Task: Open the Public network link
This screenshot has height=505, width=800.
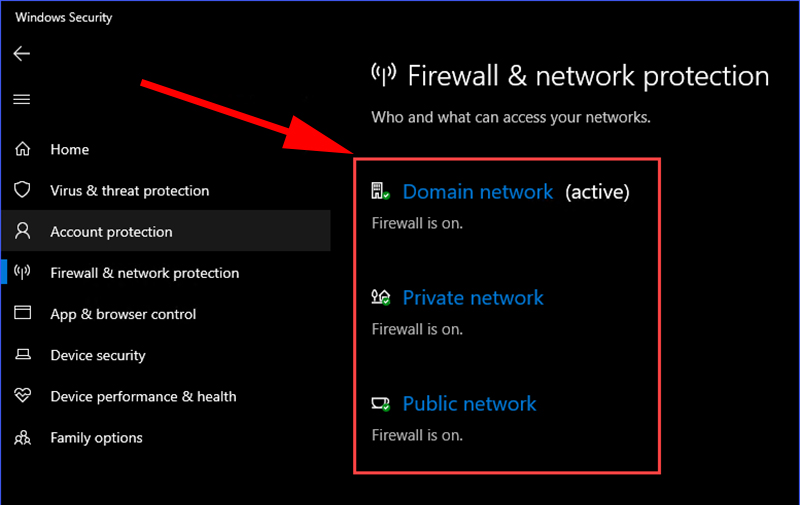Action: pyautogui.click(x=469, y=404)
